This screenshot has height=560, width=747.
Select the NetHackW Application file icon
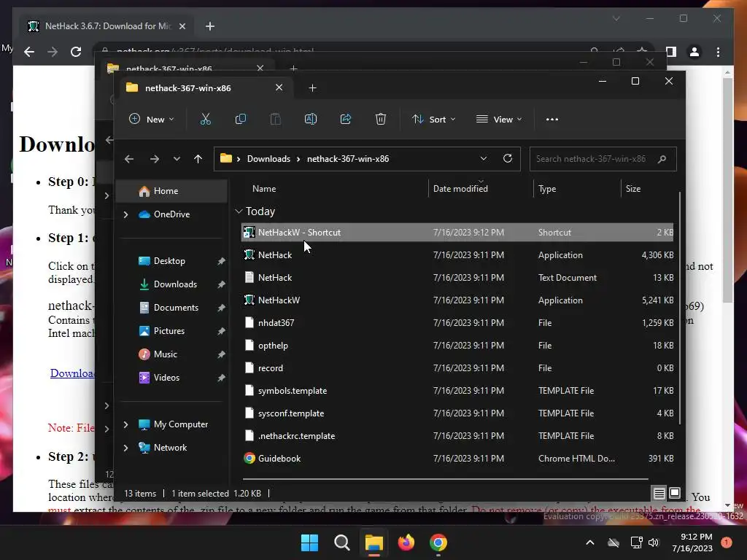coord(249,300)
